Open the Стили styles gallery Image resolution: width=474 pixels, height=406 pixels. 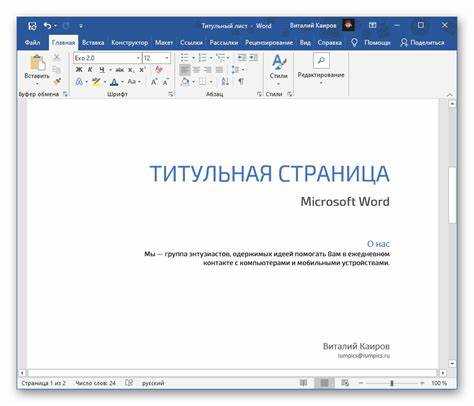click(278, 69)
